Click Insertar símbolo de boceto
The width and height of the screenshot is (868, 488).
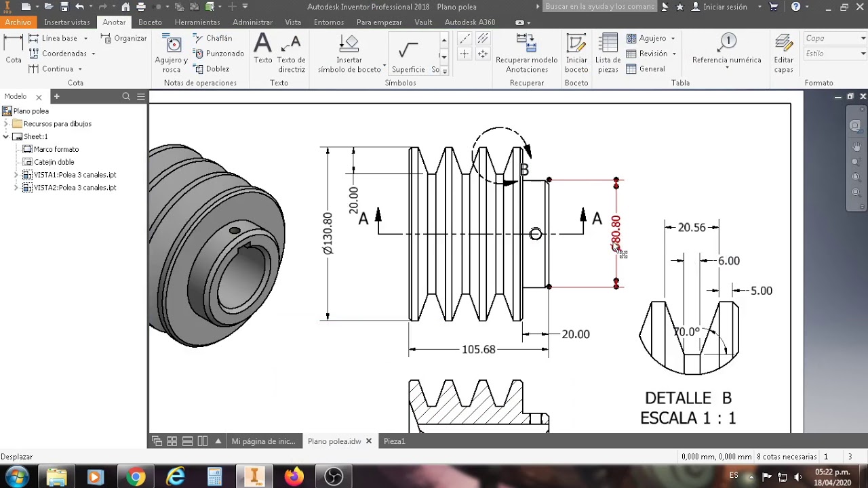click(349, 54)
